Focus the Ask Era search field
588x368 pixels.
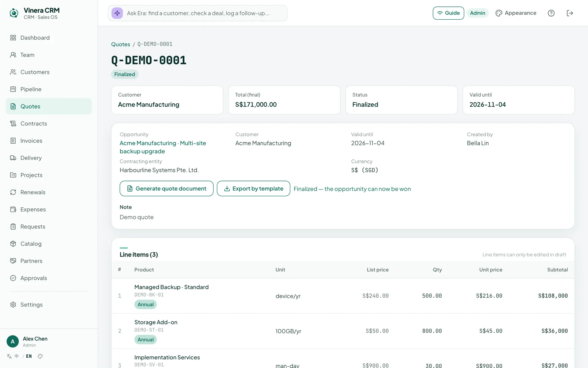[x=198, y=13]
